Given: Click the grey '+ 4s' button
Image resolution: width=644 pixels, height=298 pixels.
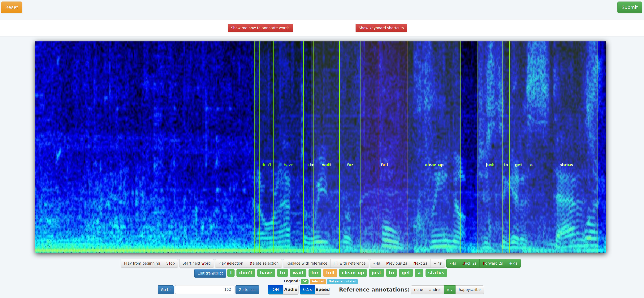Looking at the screenshot, I should coord(438,263).
